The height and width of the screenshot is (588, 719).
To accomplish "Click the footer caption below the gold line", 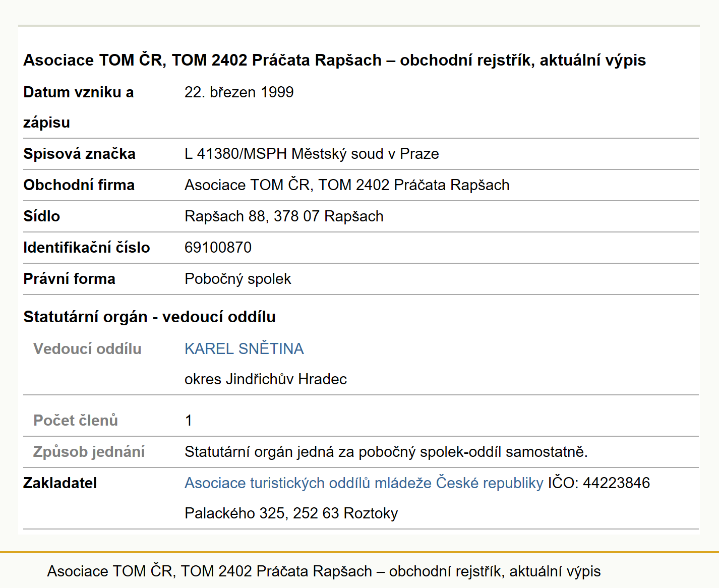I will tap(324, 571).
